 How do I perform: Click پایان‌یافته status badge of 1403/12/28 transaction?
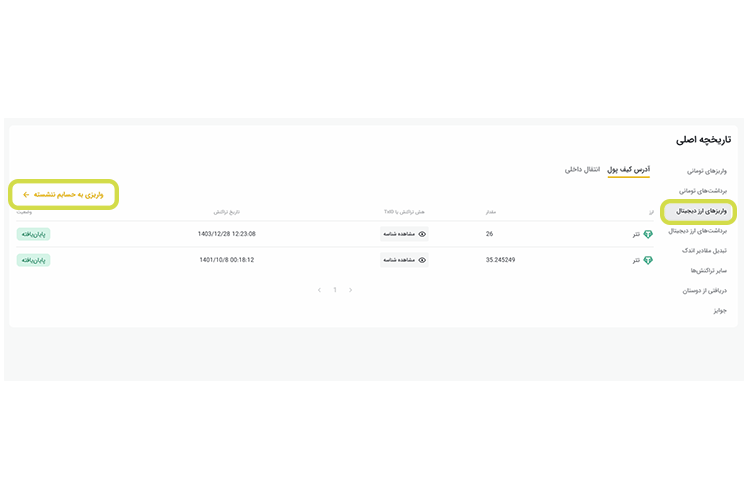pyautogui.click(x=34, y=234)
